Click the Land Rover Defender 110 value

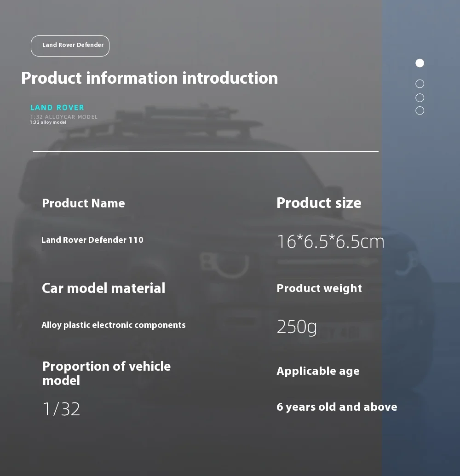92,240
